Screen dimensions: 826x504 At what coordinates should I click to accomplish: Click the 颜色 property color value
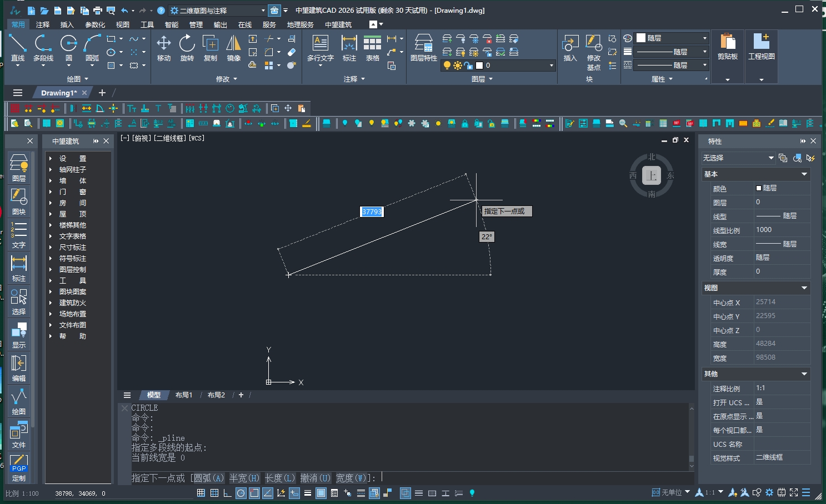(x=782, y=188)
